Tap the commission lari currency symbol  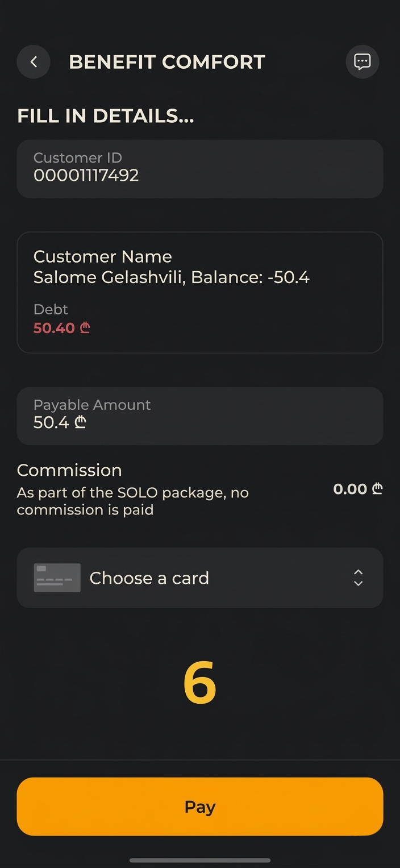(x=377, y=489)
